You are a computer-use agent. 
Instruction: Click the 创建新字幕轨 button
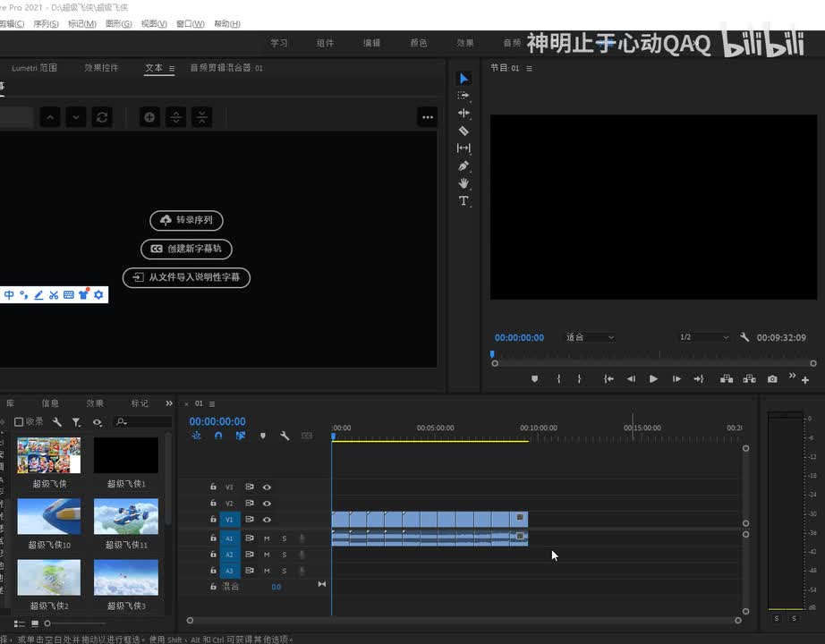(187, 249)
